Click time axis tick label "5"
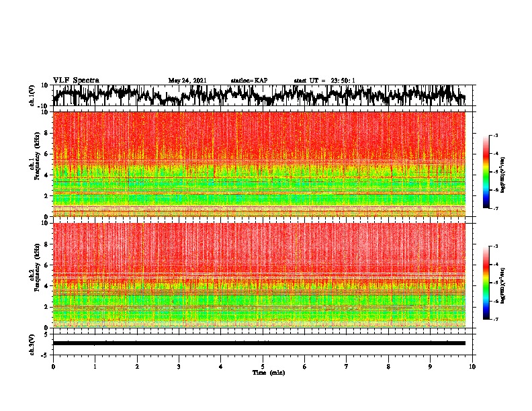The image size is (532, 411). point(263,367)
